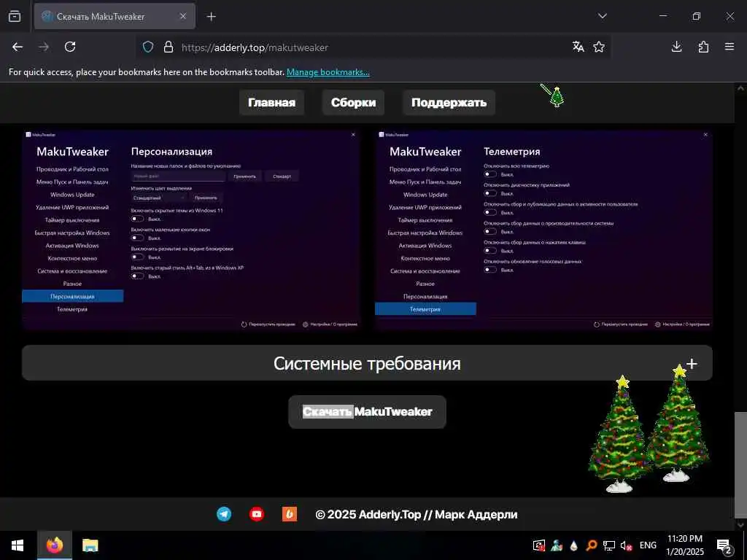This screenshot has height=560, width=747.
Task: Click settings gear icon in Телеметрия screenshot
Action: pos(657,324)
